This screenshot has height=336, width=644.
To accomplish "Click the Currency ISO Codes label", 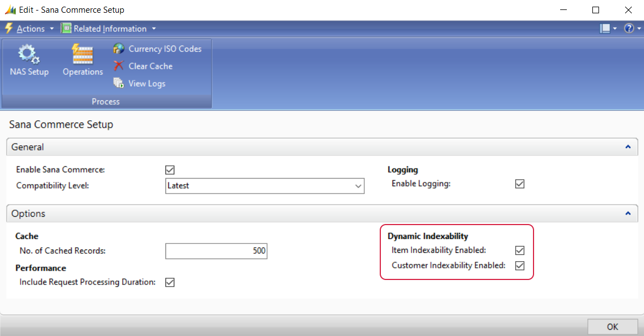I will coord(165,49).
